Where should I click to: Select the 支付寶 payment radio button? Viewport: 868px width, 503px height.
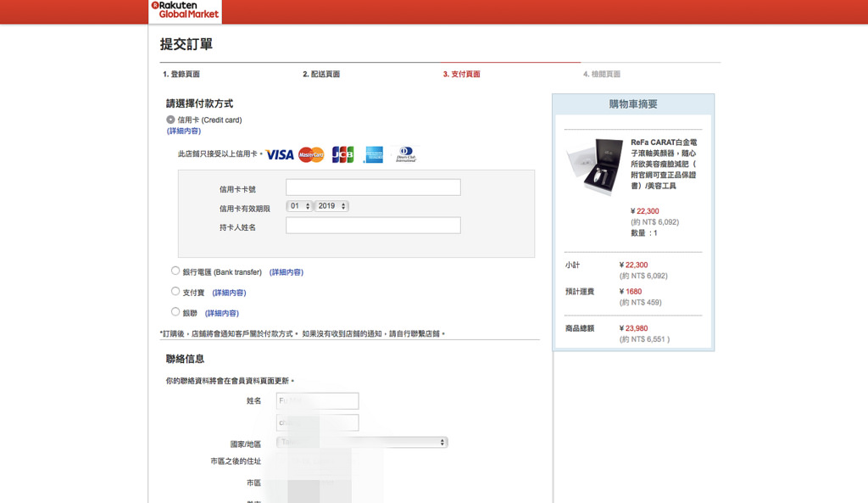(175, 292)
